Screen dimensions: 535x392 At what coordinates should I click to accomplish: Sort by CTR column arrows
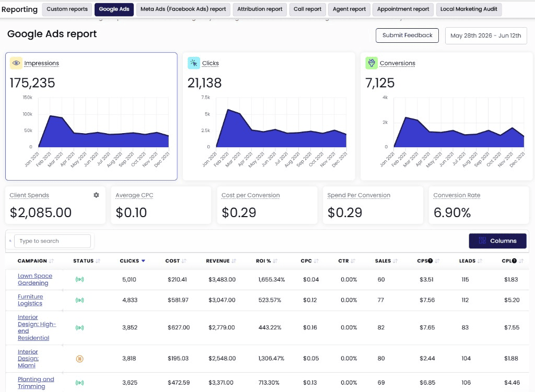[x=353, y=261]
